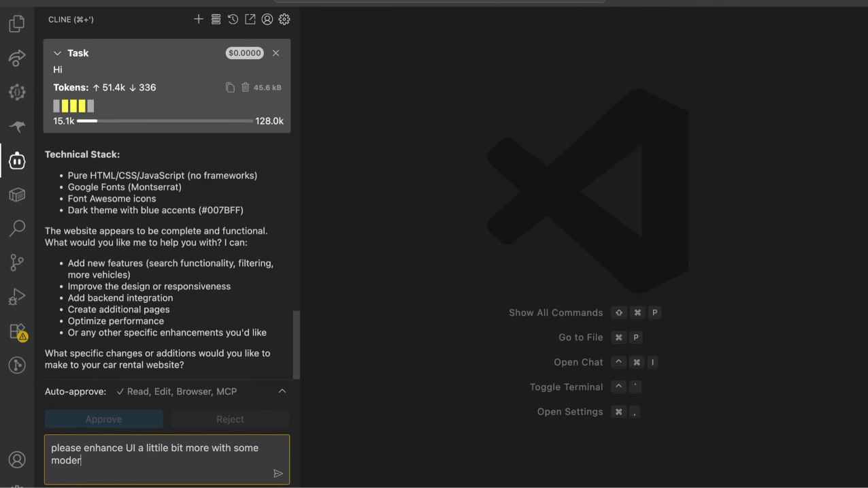Click 'Open Settings' shortcut text

570,412
